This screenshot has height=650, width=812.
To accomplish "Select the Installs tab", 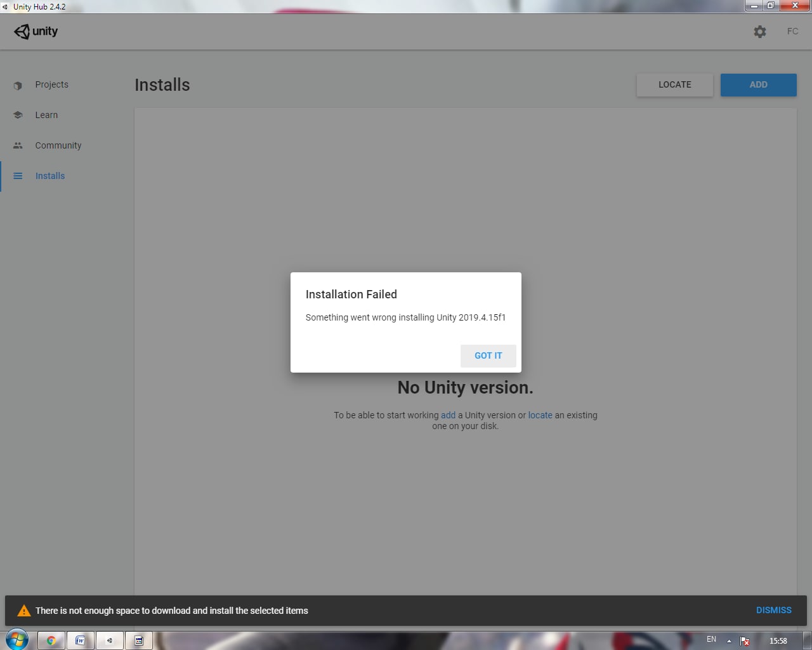I will point(50,176).
